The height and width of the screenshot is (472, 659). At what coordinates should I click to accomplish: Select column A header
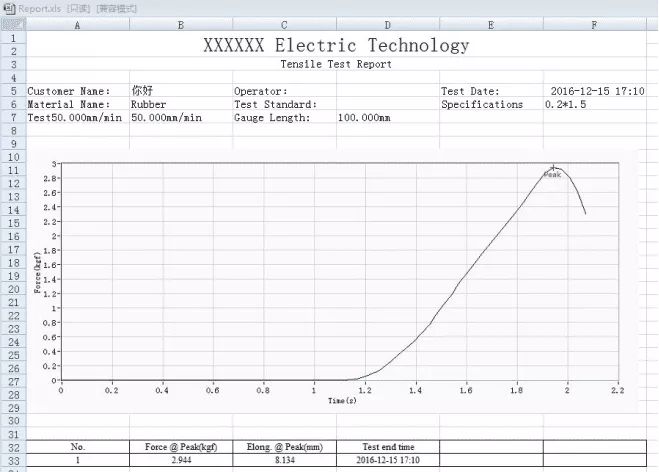click(x=77, y=25)
